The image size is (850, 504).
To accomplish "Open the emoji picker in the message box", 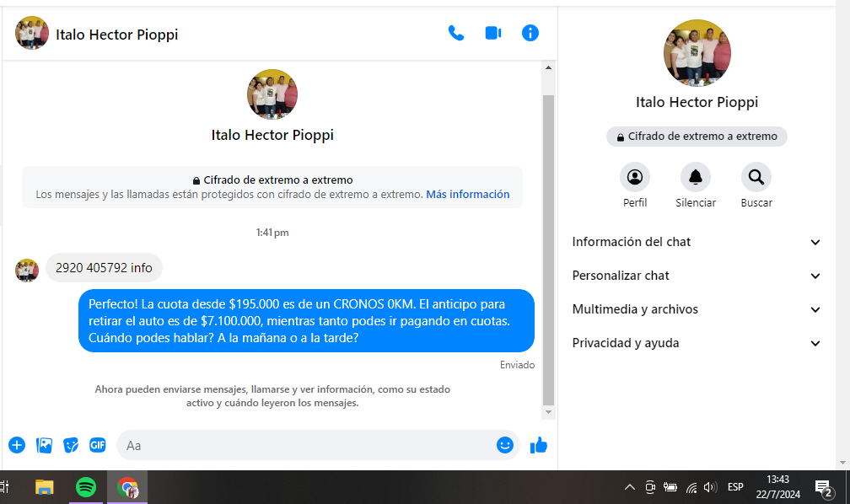I will [505, 445].
